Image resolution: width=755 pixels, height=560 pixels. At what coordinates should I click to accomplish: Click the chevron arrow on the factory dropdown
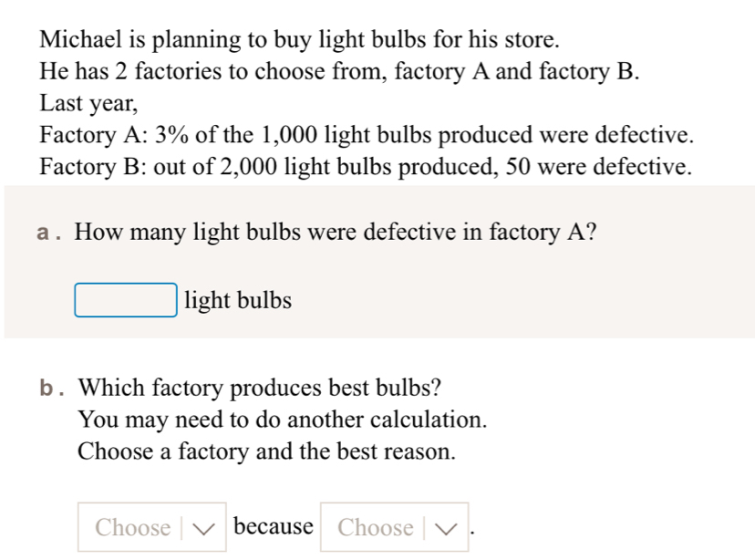click(206, 527)
